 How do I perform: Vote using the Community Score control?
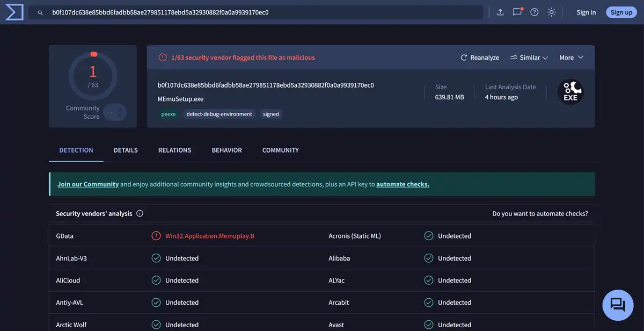(x=115, y=112)
